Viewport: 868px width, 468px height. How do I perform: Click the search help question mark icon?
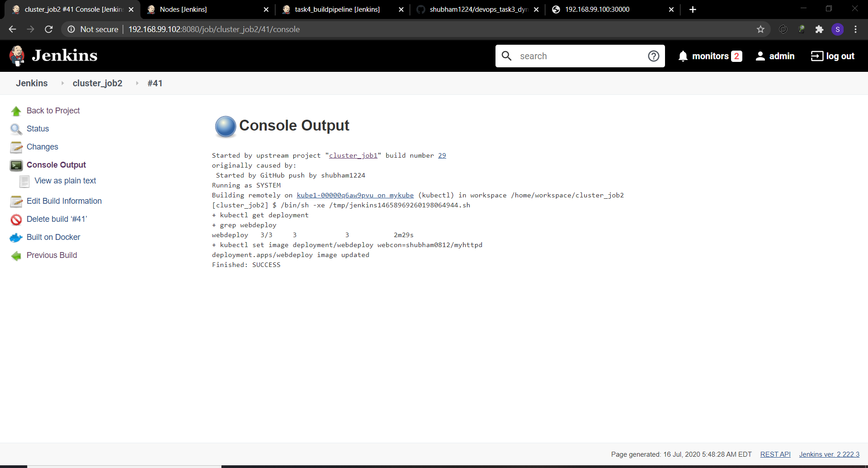[654, 56]
